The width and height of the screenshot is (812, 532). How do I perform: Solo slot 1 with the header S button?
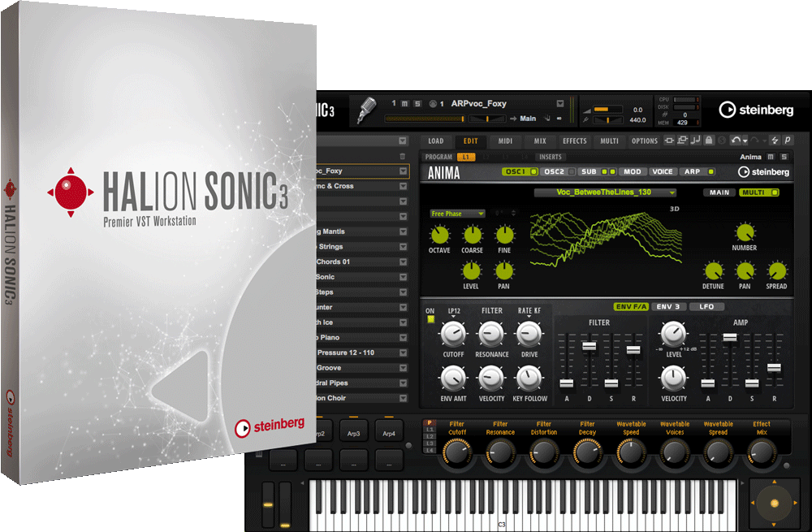(x=417, y=104)
